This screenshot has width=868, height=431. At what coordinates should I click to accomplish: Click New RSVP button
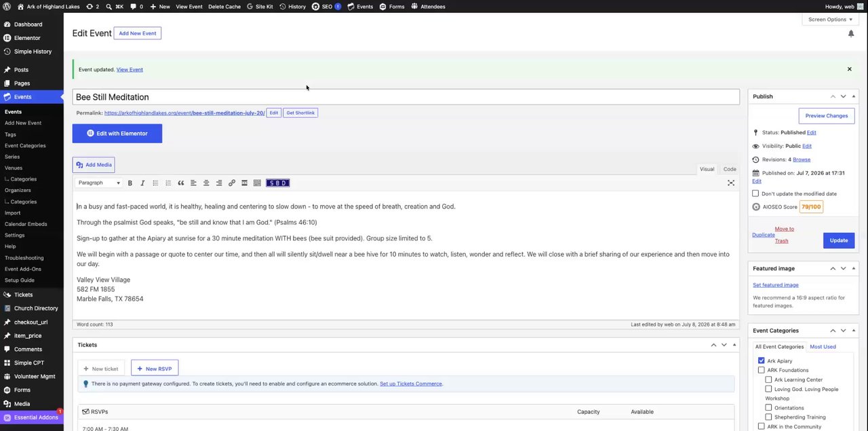click(155, 369)
